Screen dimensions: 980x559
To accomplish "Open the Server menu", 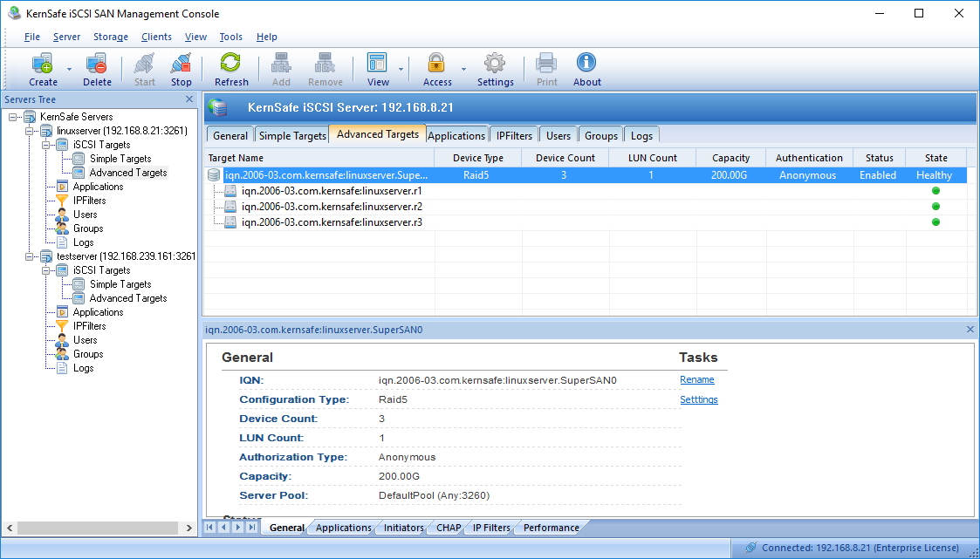I will 67,37.
